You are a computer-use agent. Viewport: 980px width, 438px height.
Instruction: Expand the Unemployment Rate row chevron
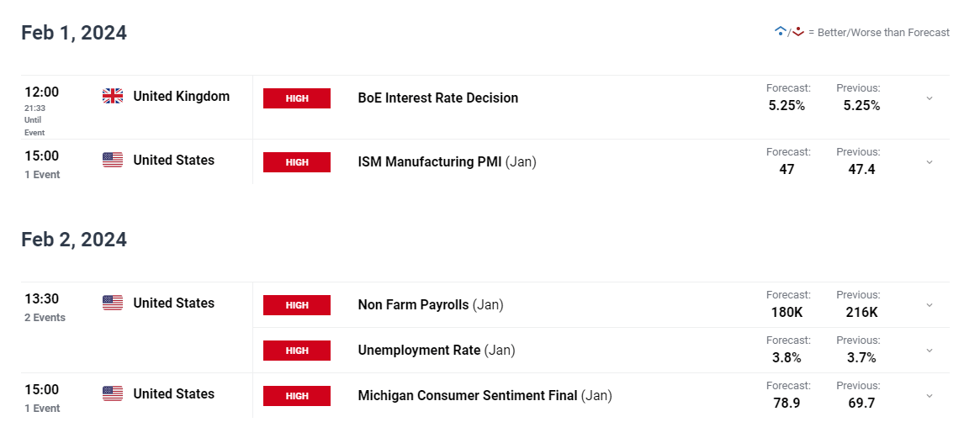(930, 351)
